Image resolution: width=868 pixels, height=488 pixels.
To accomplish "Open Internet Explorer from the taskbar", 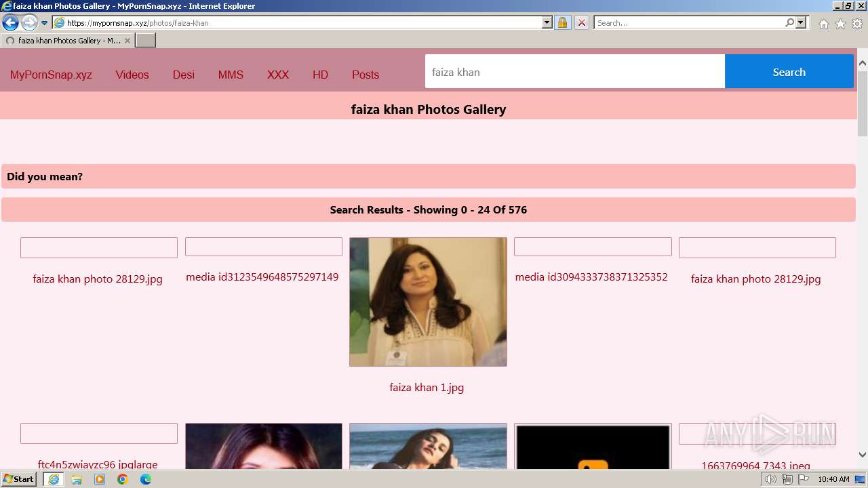I will pyautogui.click(x=54, y=479).
